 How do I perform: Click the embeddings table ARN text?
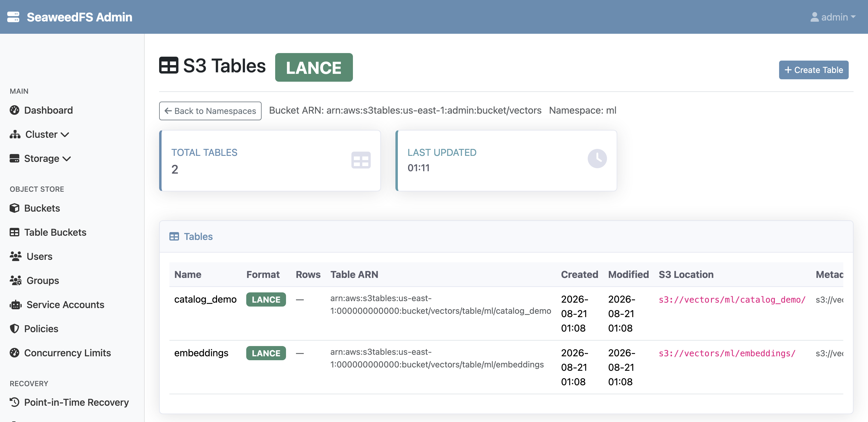[437, 358]
